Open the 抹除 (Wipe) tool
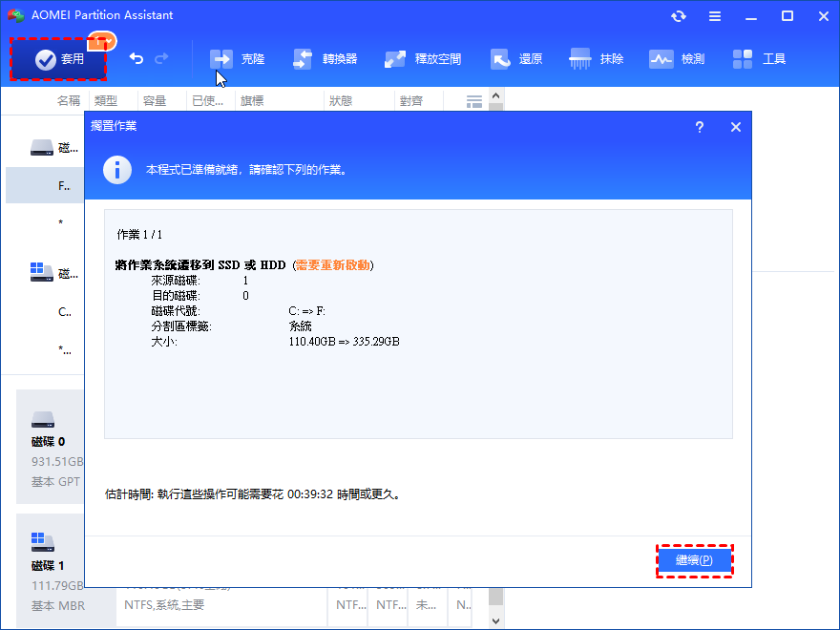 (x=597, y=59)
